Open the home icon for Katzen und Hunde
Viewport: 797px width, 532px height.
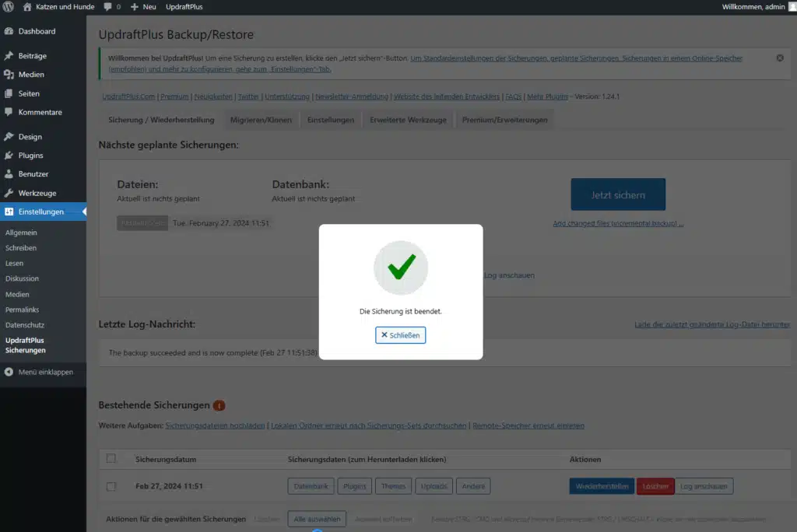coord(27,6)
